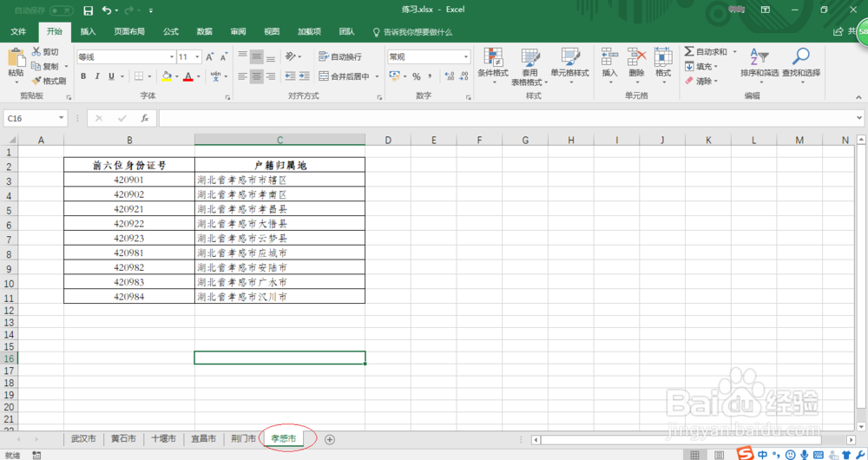The width and height of the screenshot is (868, 460).
Task: Expand Merge and Center dropdown arrow
Action: pos(377,76)
